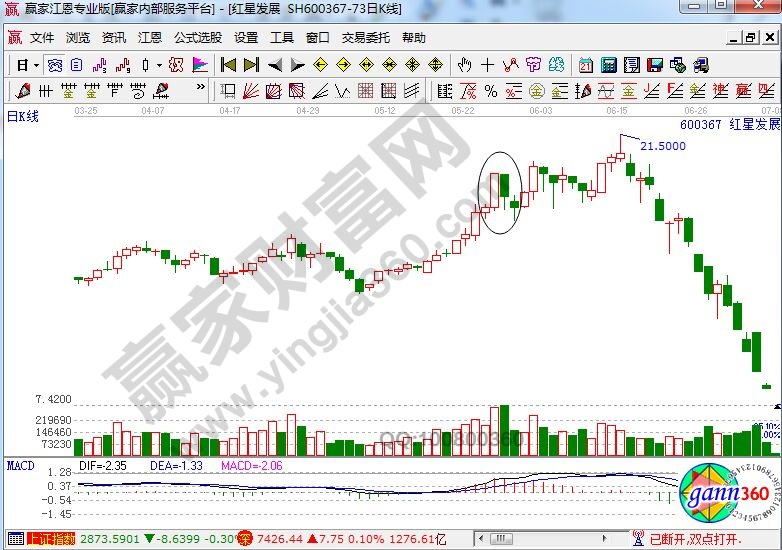
Task: Select the crosshair cursor tool
Action: [x=488, y=65]
